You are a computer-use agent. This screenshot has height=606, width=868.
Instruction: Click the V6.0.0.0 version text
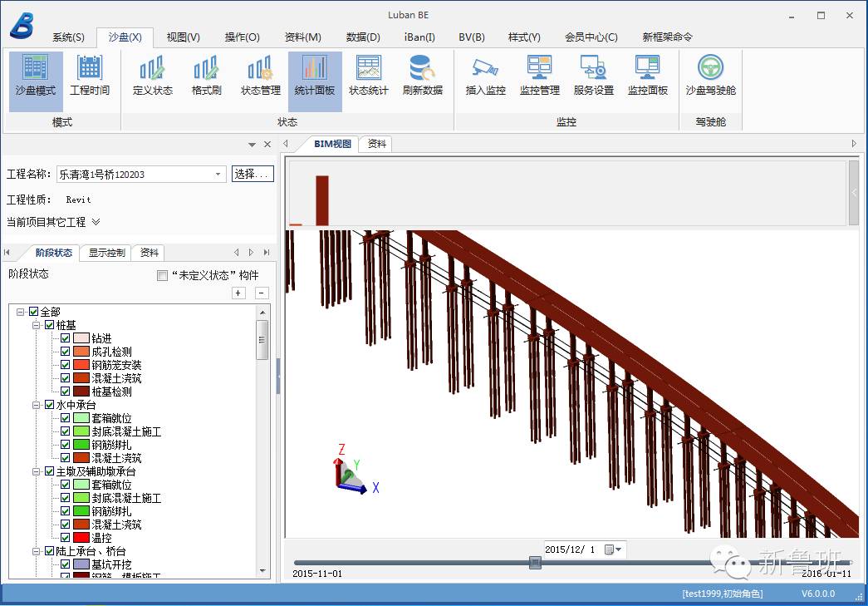(x=818, y=594)
